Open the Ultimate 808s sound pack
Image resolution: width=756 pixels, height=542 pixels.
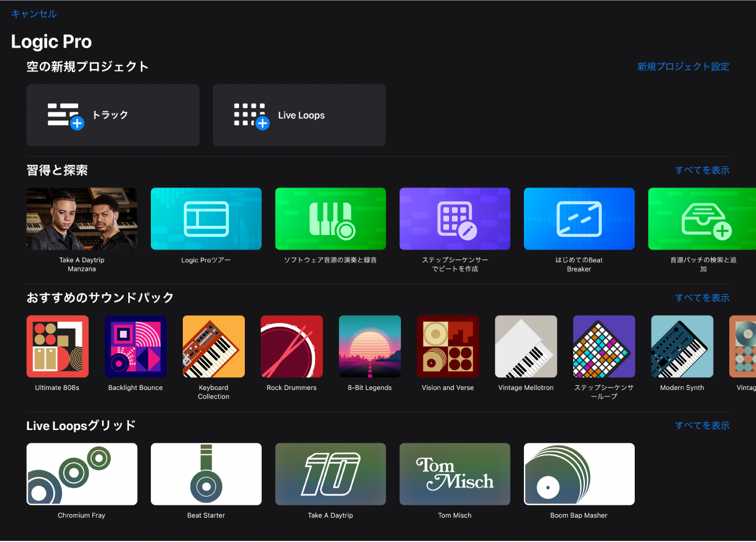coord(57,346)
